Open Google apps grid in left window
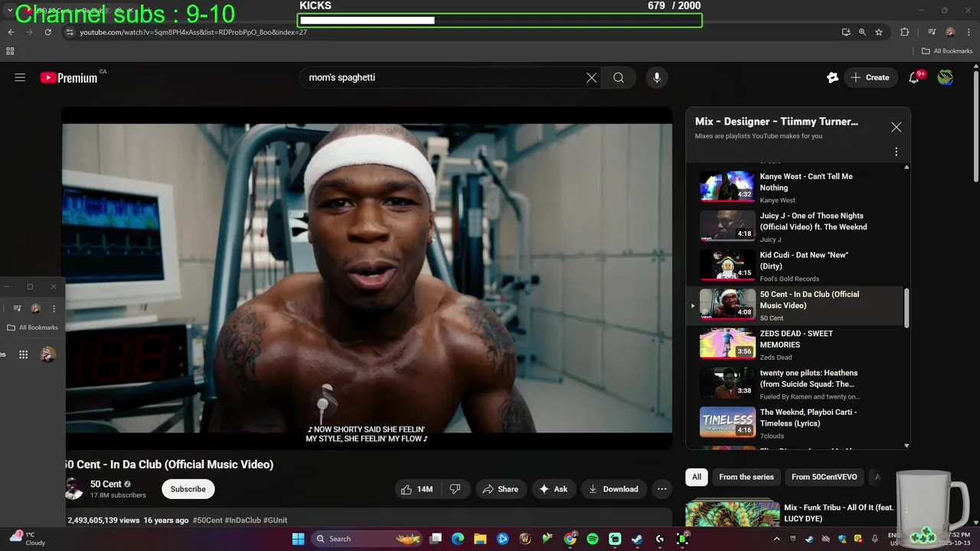The height and width of the screenshot is (551, 980). point(24,354)
